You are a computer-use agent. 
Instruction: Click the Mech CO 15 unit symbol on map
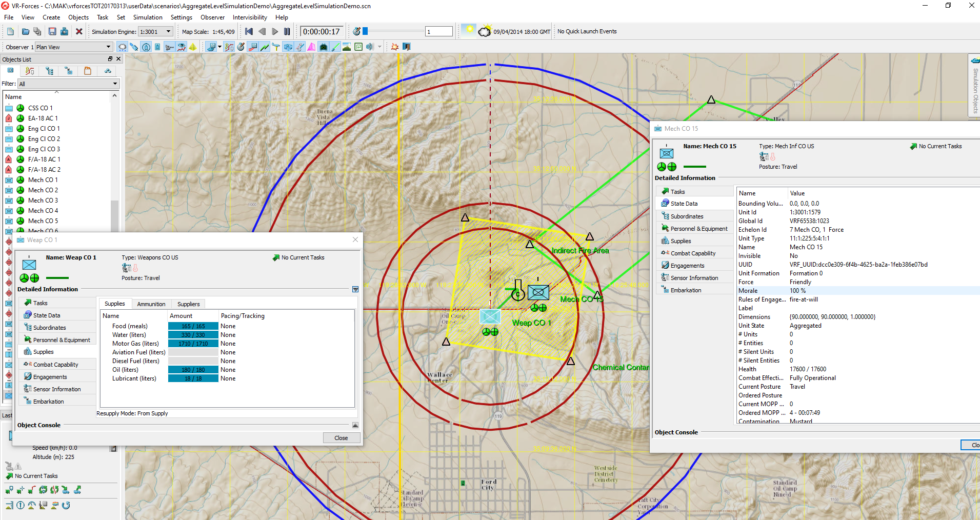pyautogui.click(x=538, y=293)
